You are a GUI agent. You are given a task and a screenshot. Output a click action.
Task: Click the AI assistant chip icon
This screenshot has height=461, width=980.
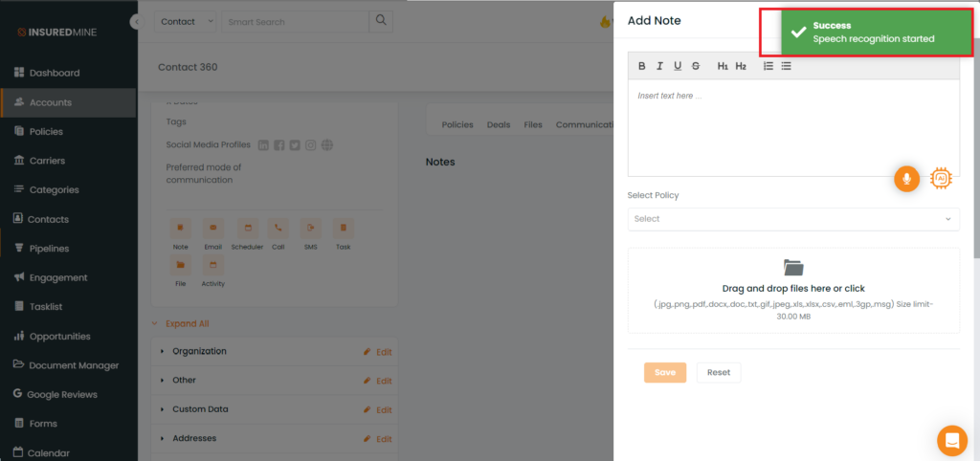pyautogui.click(x=941, y=179)
